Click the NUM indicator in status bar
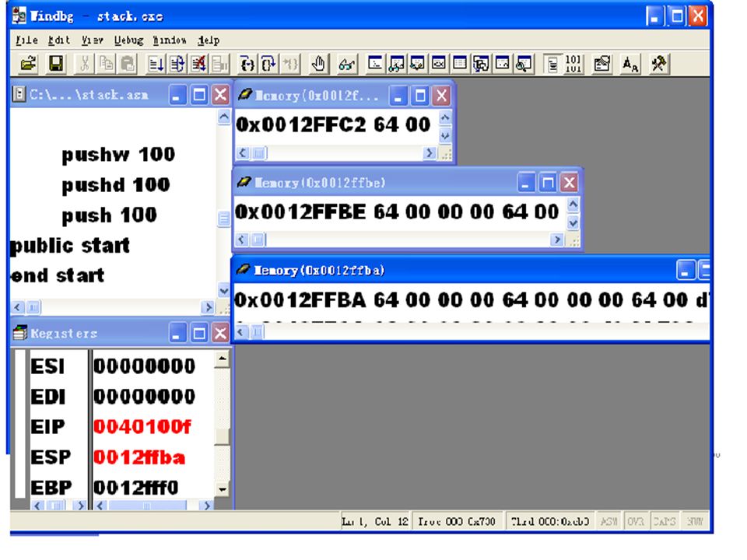The width and height of the screenshot is (747, 560). pyautogui.click(x=695, y=521)
